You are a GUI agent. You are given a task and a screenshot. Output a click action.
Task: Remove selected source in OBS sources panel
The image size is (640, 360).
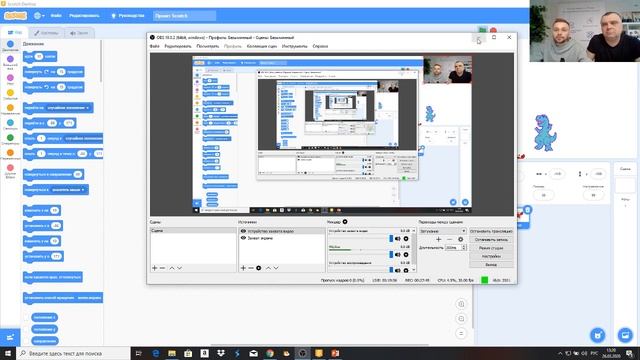click(251, 268)
